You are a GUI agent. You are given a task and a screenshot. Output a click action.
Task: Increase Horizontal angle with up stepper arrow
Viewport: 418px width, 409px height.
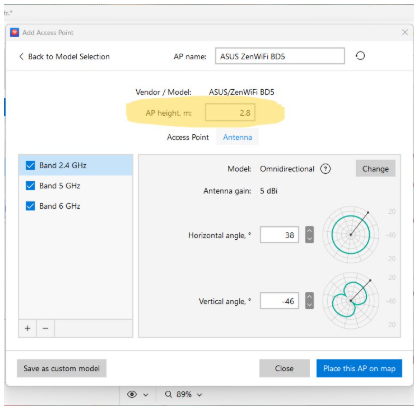(310, 231)
